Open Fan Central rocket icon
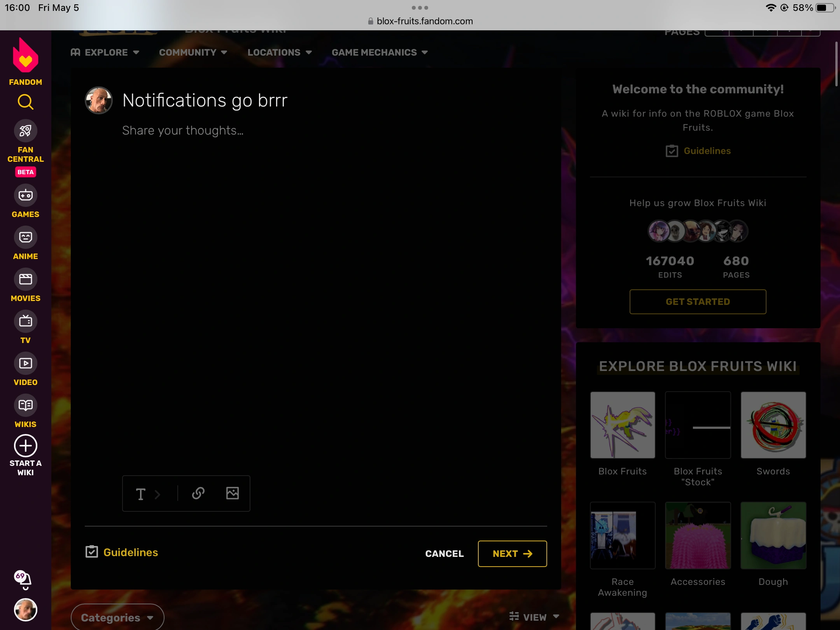840x630 pixels. pyautogui.click(x=25, y=131)
